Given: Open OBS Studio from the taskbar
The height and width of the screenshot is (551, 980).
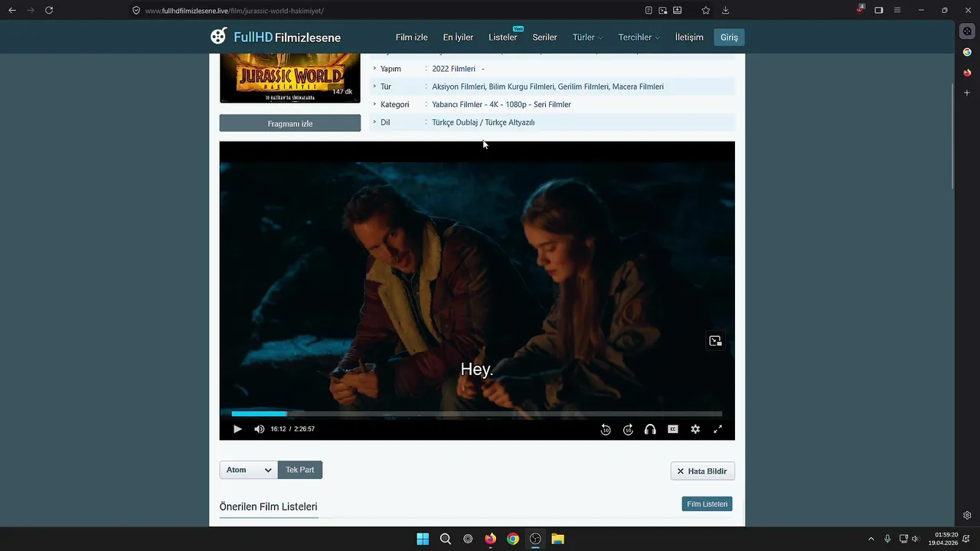Looking at the screenshot, I should coord(535,539).
